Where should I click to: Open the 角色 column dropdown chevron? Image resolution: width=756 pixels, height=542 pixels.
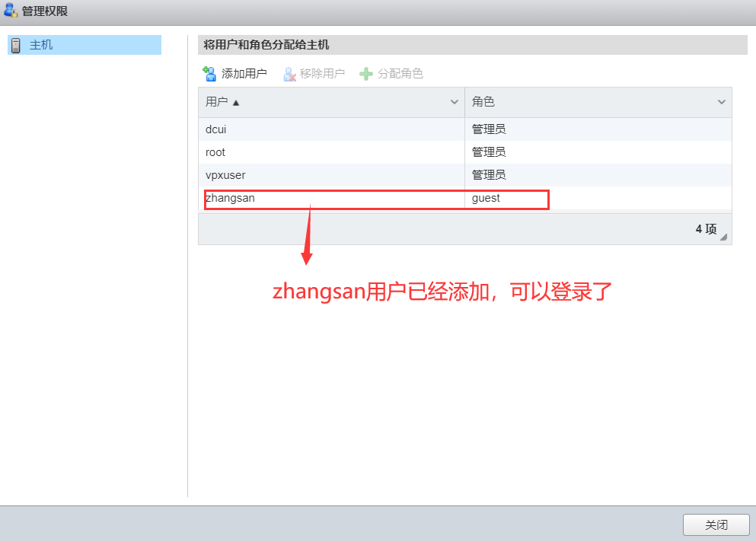coord(721,102)
